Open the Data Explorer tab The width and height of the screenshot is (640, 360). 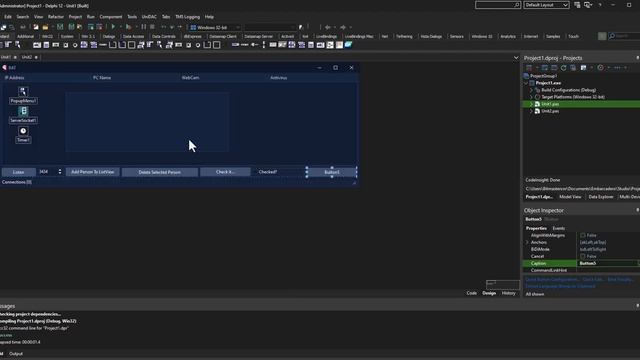pos(601,197)
